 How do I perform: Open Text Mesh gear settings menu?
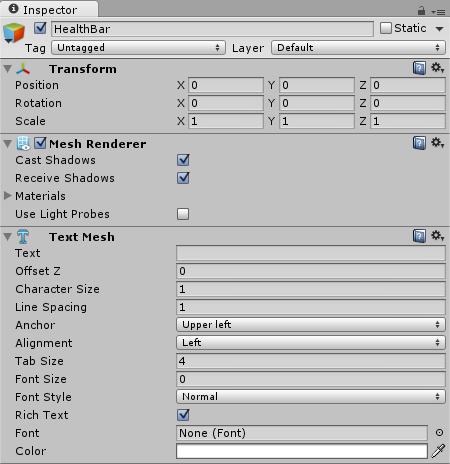click(x=437, y=236)
